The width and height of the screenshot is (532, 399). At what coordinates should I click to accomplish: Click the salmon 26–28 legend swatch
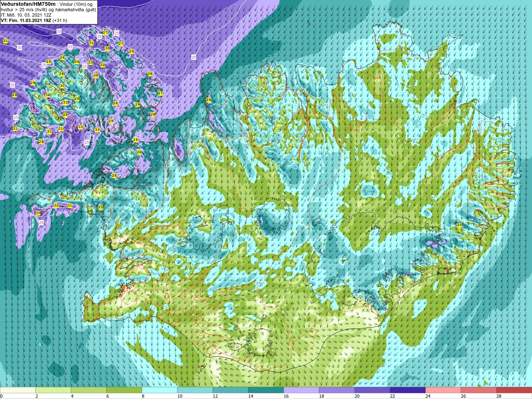coord(478,390)
